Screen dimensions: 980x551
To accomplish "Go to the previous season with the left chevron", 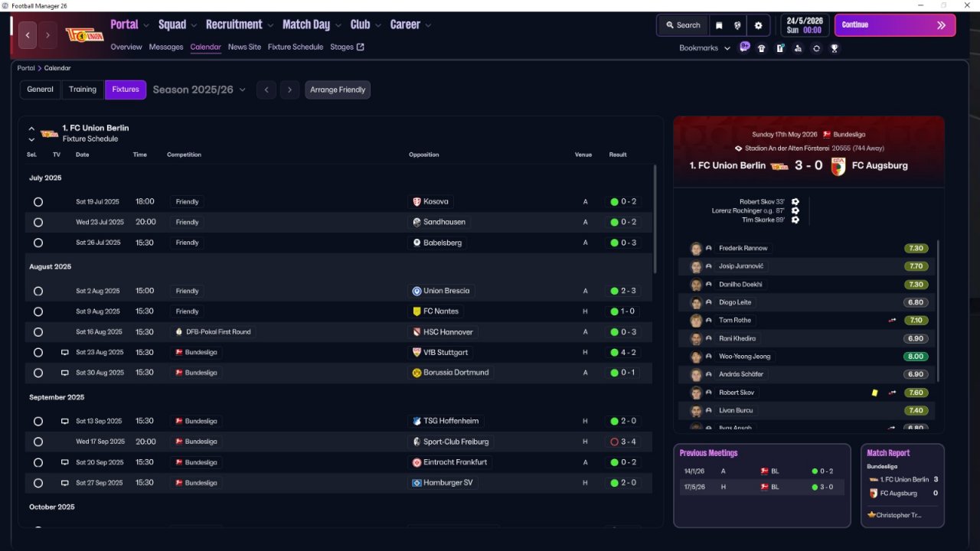I will coord(266,90).
